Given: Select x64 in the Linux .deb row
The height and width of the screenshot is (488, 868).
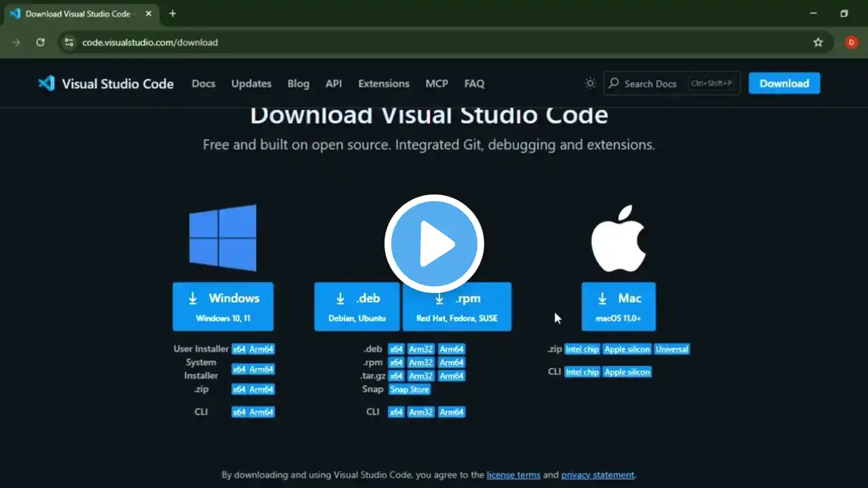Looking at the screenshot, I should pyautogui.click(x=396, y=350).
